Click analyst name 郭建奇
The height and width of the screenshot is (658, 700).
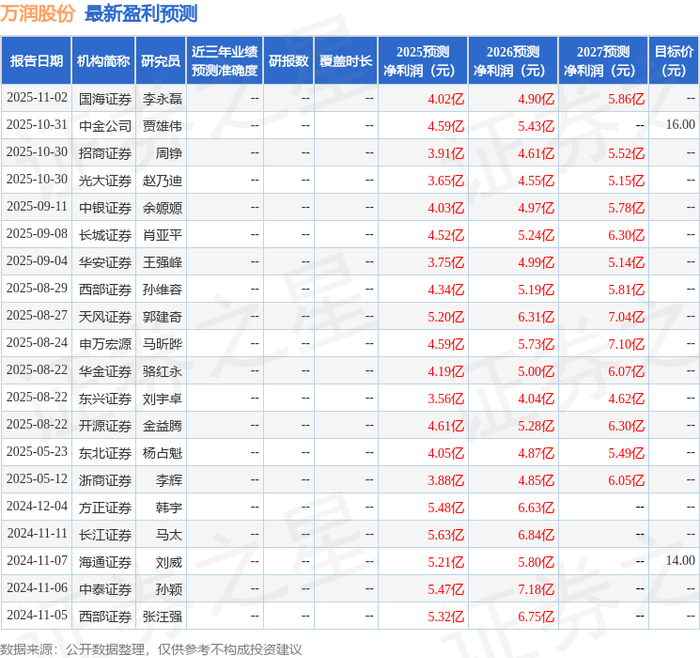tap(162, 316)
